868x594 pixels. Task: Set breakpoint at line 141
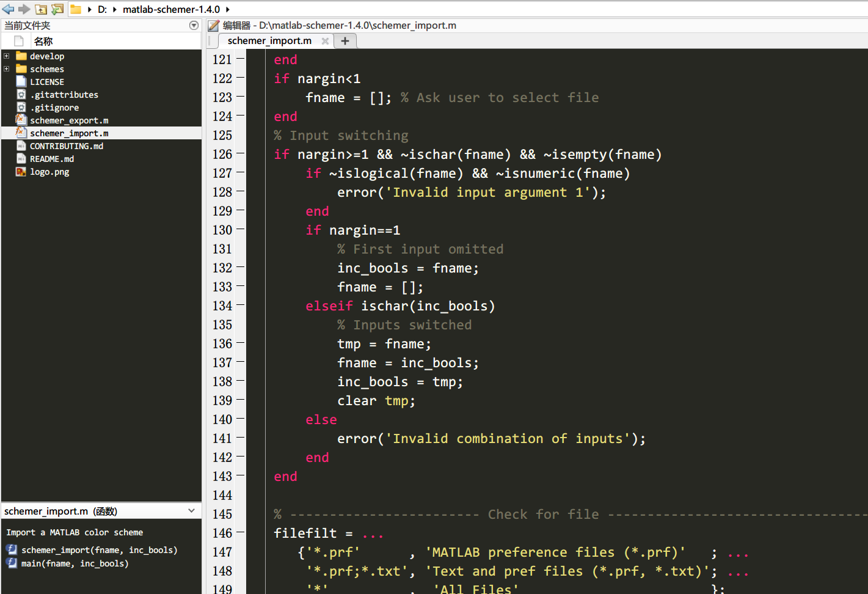(x=240, y=438)
